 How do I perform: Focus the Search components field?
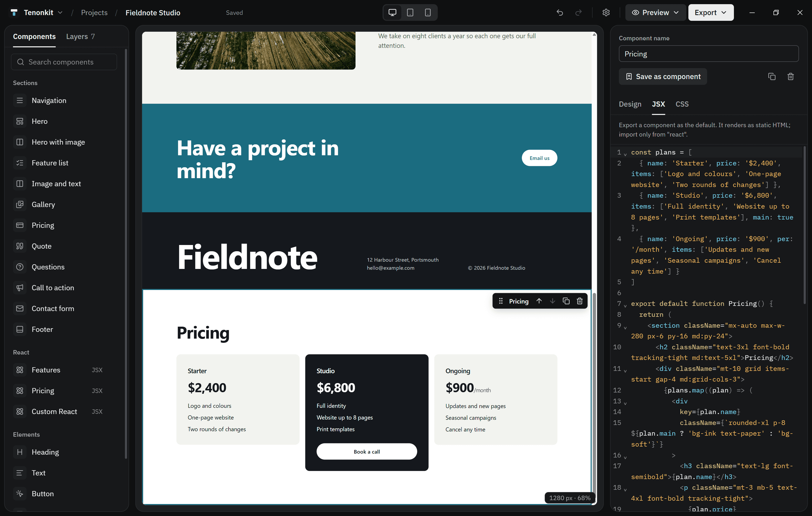(x=64, y=62)
